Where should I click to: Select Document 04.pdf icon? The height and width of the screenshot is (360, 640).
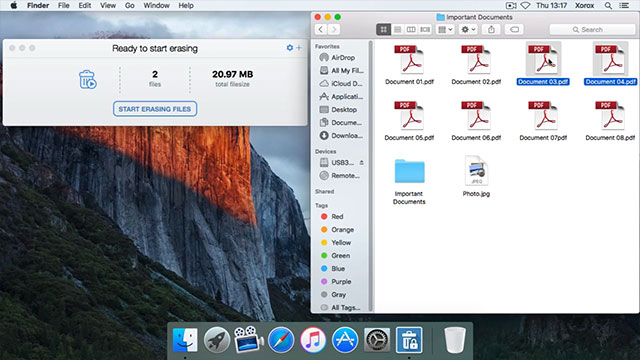tap(611, 60)
